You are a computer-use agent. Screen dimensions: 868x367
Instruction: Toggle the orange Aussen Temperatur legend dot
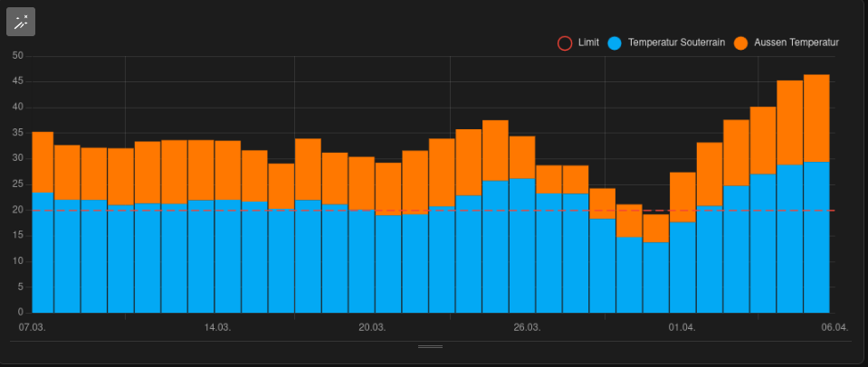[740, 42]
